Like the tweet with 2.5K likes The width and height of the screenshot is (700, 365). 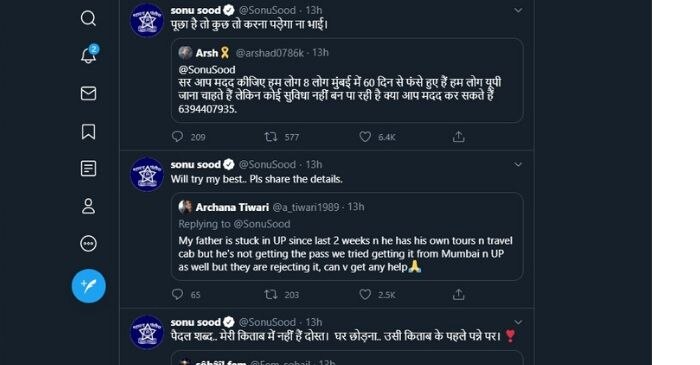tap(365, 294)
